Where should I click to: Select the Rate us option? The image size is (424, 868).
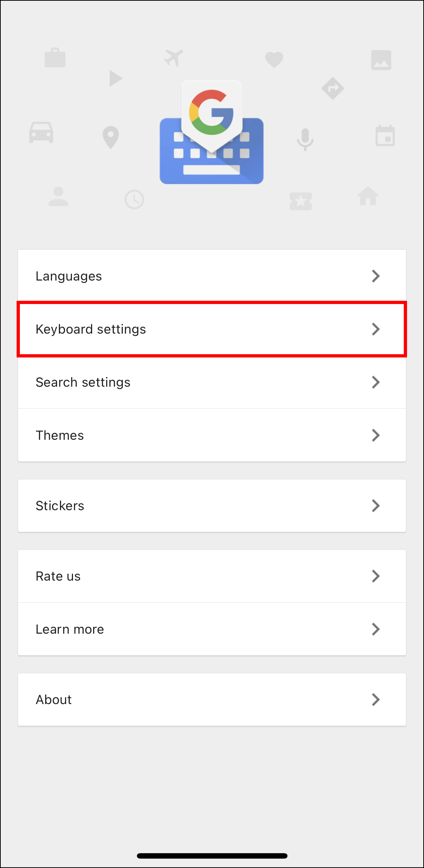pos(212,576)
